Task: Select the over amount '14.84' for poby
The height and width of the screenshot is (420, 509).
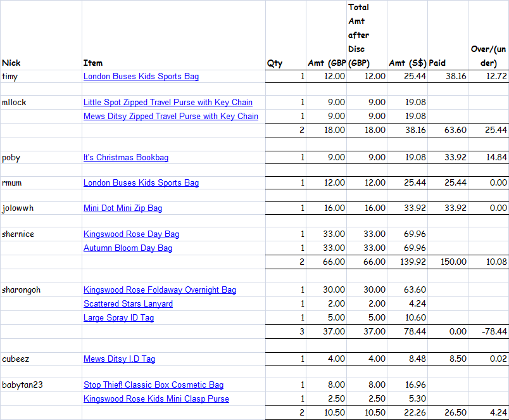Action: tap(489, 158)
